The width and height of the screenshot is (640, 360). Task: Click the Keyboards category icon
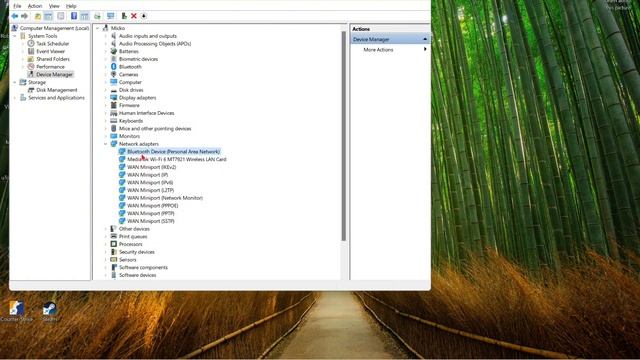click(x=113, y=121)
